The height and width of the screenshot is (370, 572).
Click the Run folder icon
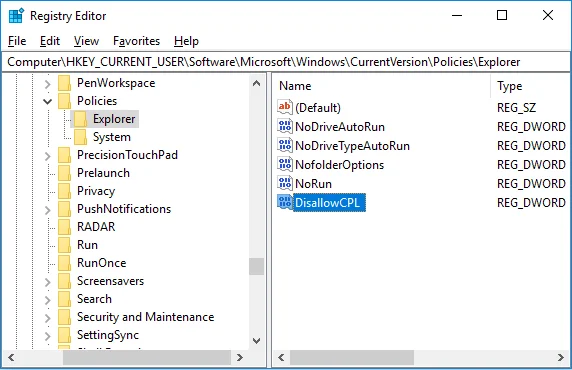click(65, 245)
